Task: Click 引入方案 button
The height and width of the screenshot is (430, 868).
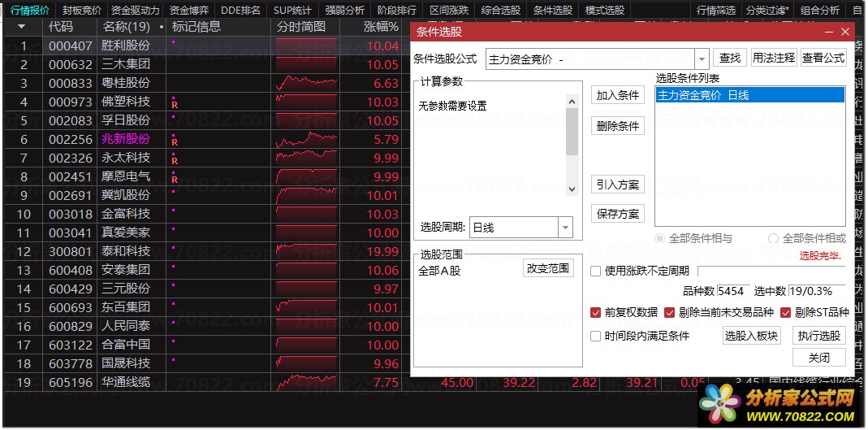Action: click(x=618, y=185)
